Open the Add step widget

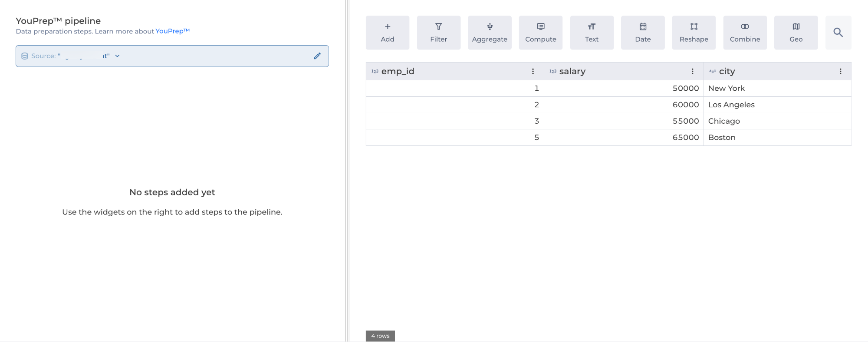click(x=387, y=33)
